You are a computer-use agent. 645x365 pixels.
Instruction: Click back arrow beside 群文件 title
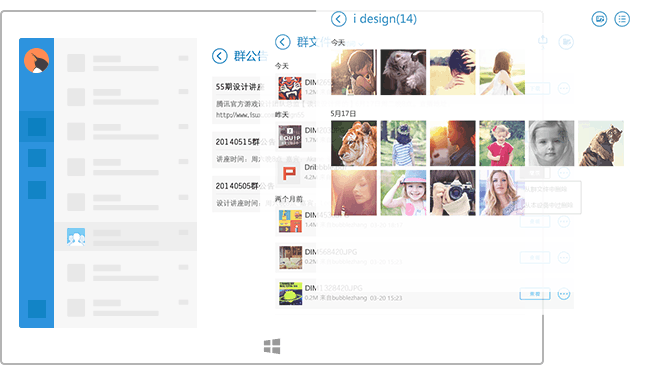283,42
